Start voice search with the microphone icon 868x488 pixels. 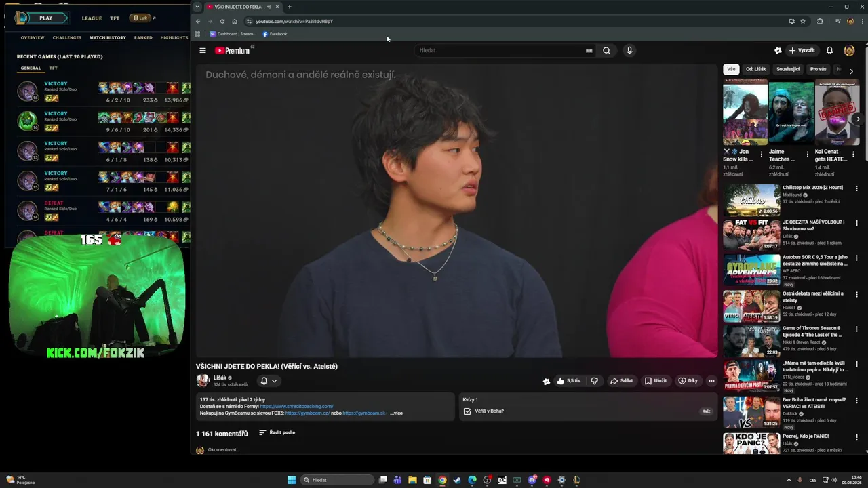click(629, 50)
